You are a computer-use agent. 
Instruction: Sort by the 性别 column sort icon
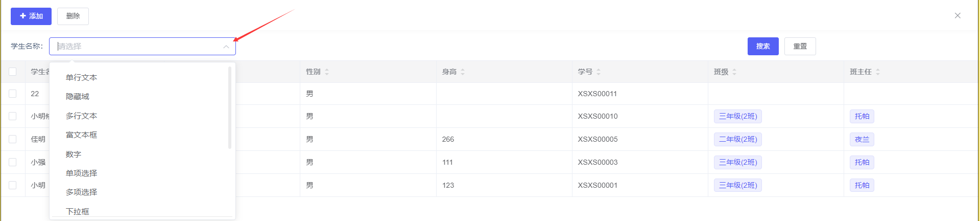click(x=327, y=72)
